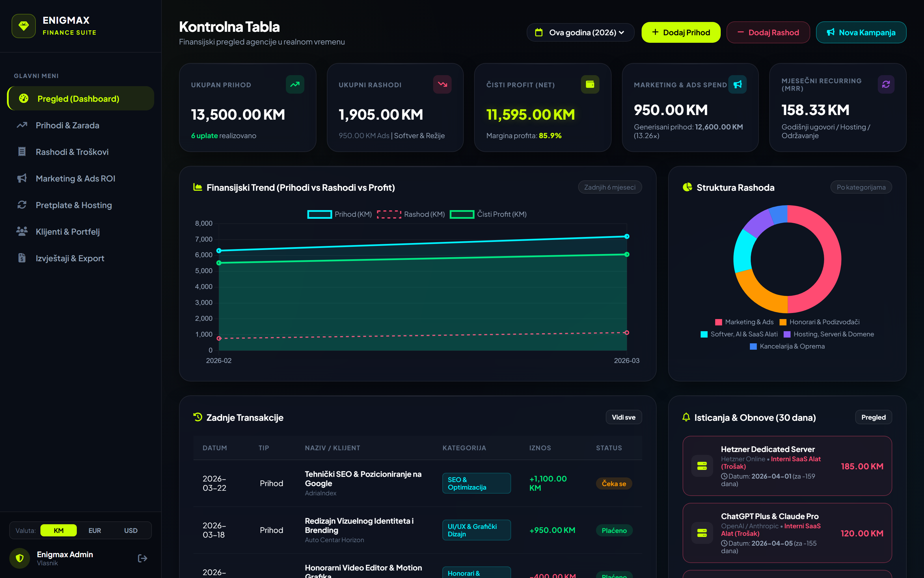Click the refresh icon in the MRR card
924x578 pixels.
885,84
